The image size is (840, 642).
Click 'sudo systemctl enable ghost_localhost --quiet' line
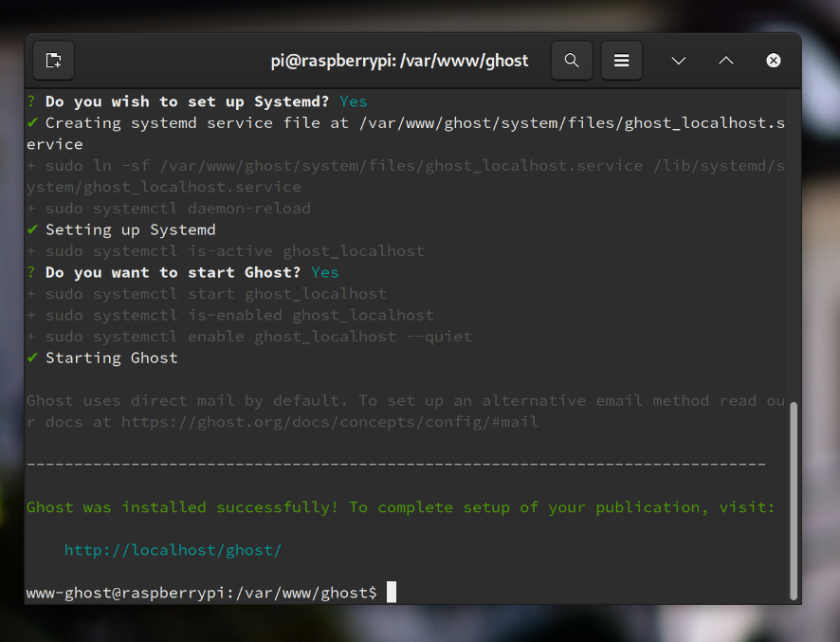(x=249, y=337)
